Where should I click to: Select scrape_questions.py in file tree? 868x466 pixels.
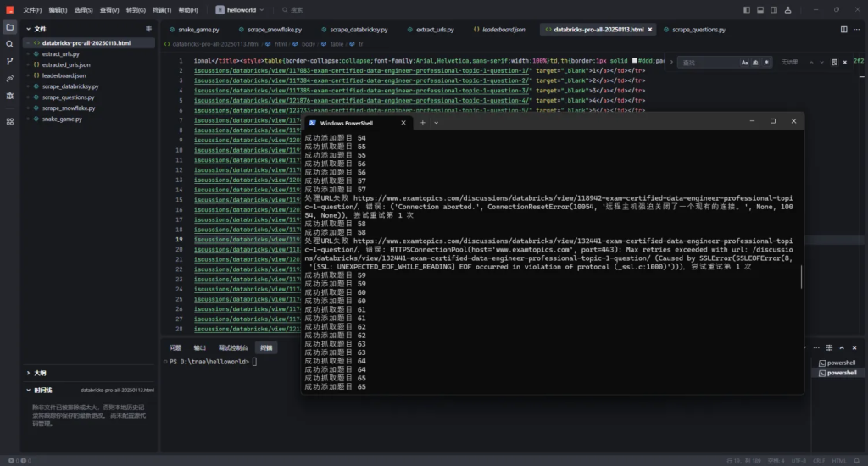point(68,97)
